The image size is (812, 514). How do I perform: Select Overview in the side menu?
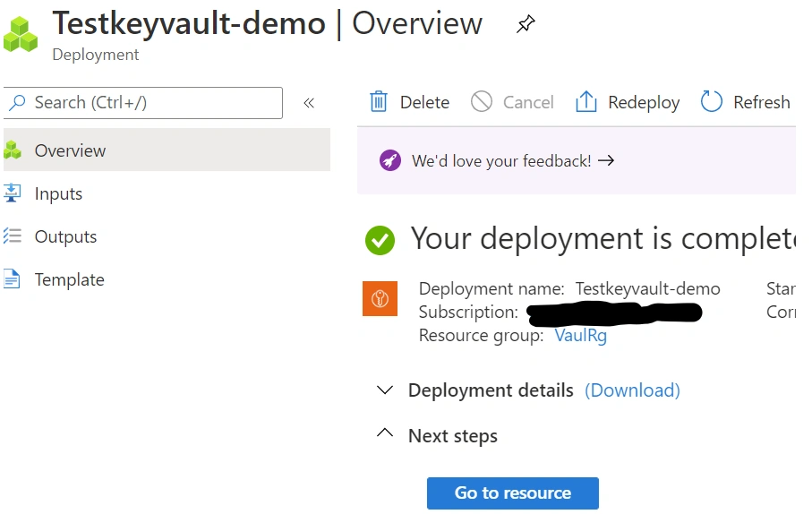pyautogui.click(x=167, y=150)
